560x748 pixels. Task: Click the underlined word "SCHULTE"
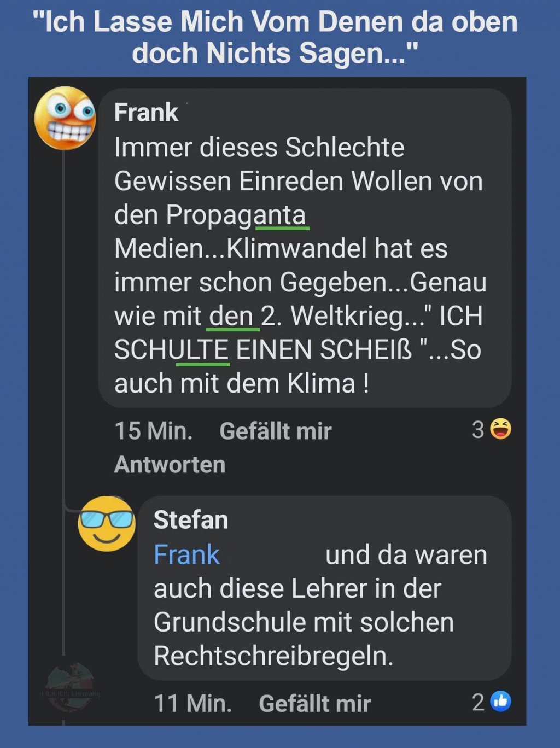tap(171, 349)
